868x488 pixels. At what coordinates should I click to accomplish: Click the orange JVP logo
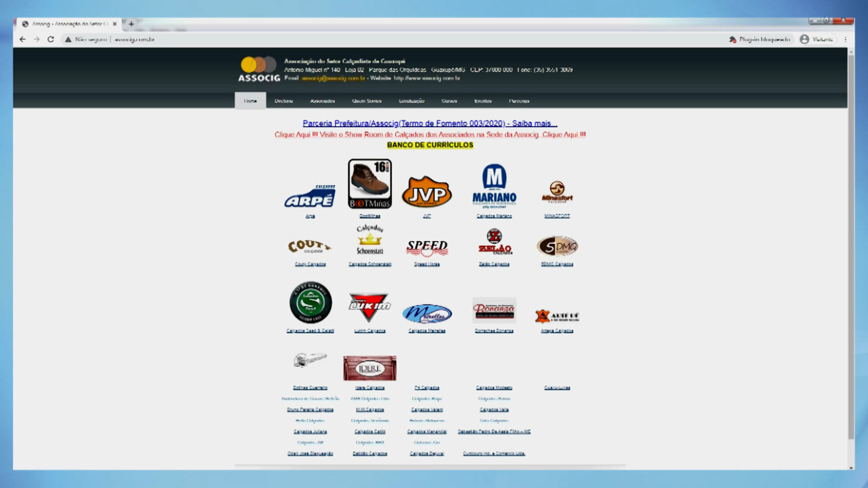pos(427,192)
